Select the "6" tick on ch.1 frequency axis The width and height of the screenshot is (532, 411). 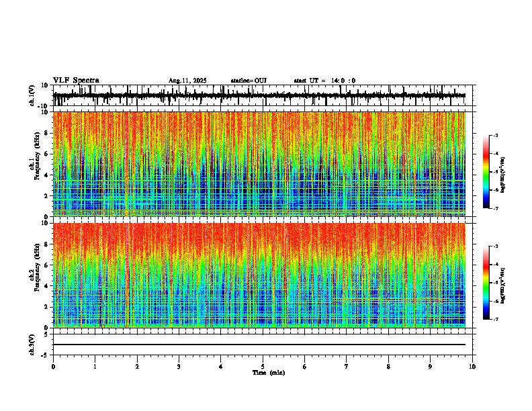46,154
